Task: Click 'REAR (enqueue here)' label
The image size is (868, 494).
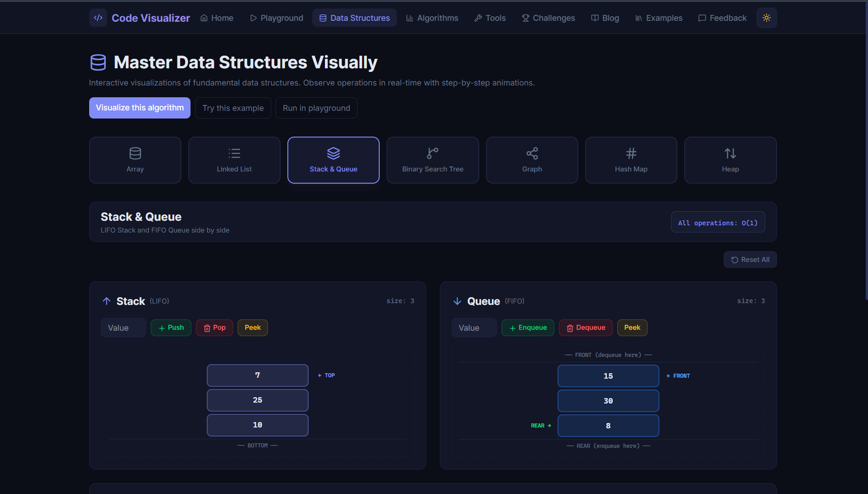Action: tap(608, 446)
